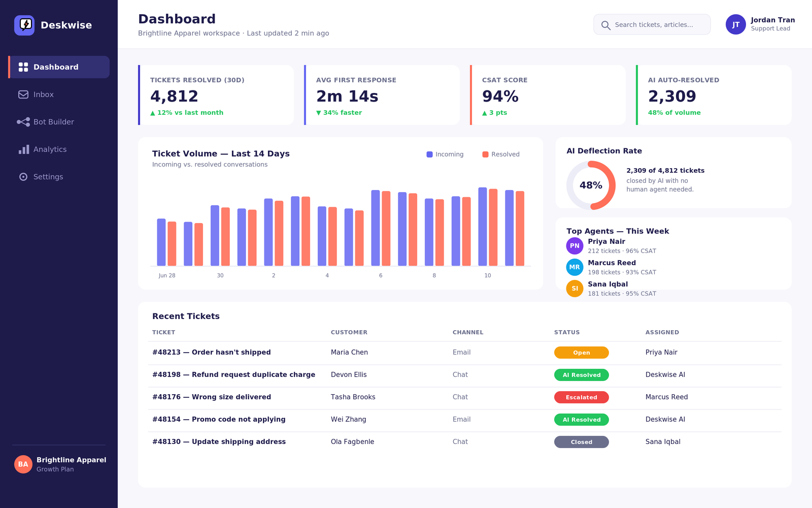Click the CHANNEL column header
The height and width of the screenshot is (508, 812).
click(x=468, y=332)
